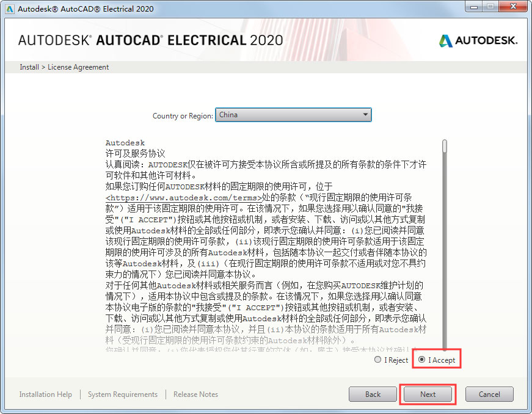Select the I Reject radio button
This screenshot has width=532, height=414.
pyautogui.click(x=377, y=360)
